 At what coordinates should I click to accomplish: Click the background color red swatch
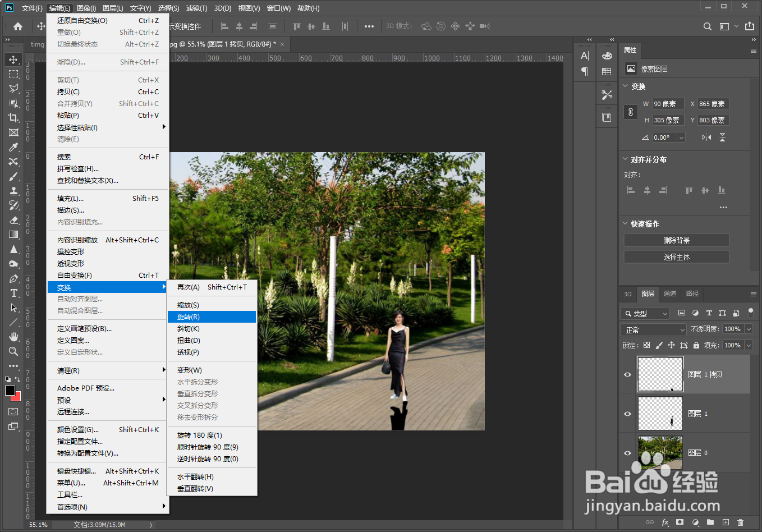(x=17, y=397)
